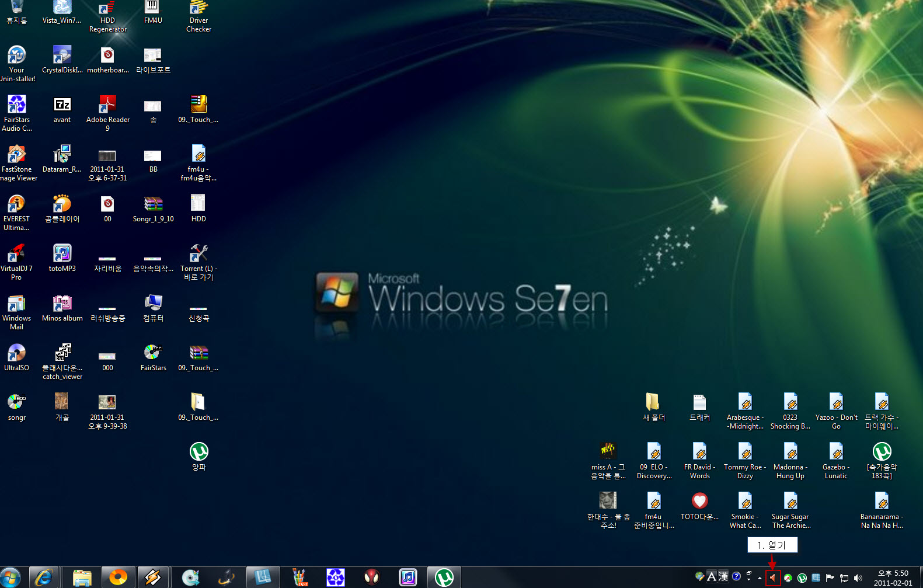Click the Windows Start button

click(x=11, y=577)
